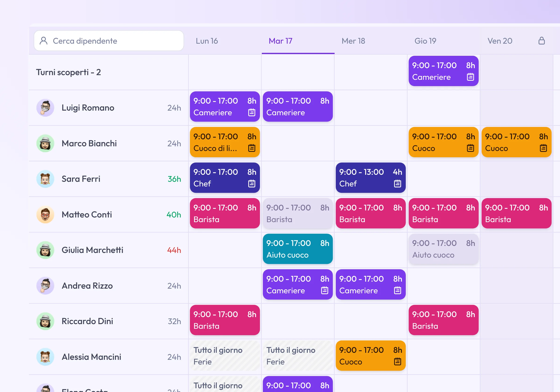The height and width of the screenshot is (392, 560).
Task: Click the Turni scoperti - 2 row label
Action: point(68,72)
